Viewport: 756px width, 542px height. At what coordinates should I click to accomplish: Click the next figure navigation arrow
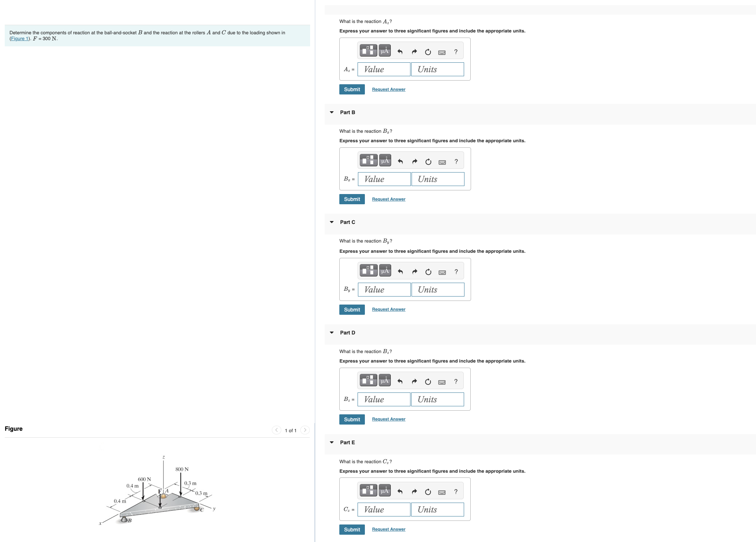pyautogui.click(x=305, y=430)
